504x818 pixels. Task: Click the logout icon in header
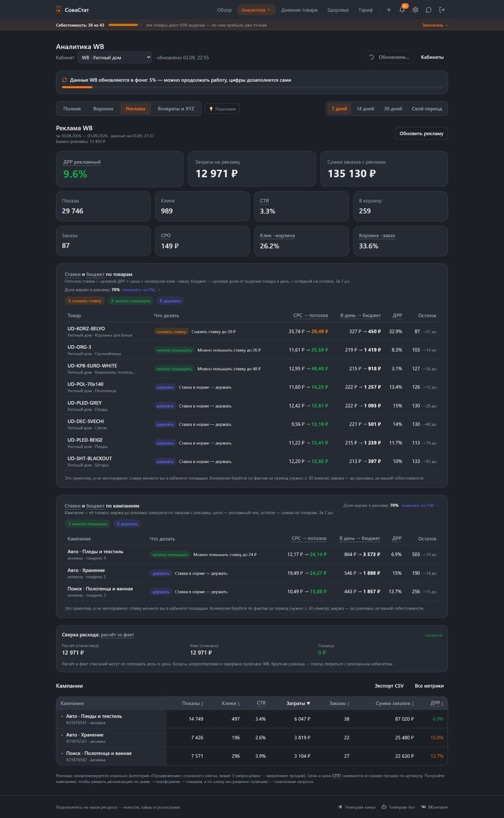pos(442,10)
